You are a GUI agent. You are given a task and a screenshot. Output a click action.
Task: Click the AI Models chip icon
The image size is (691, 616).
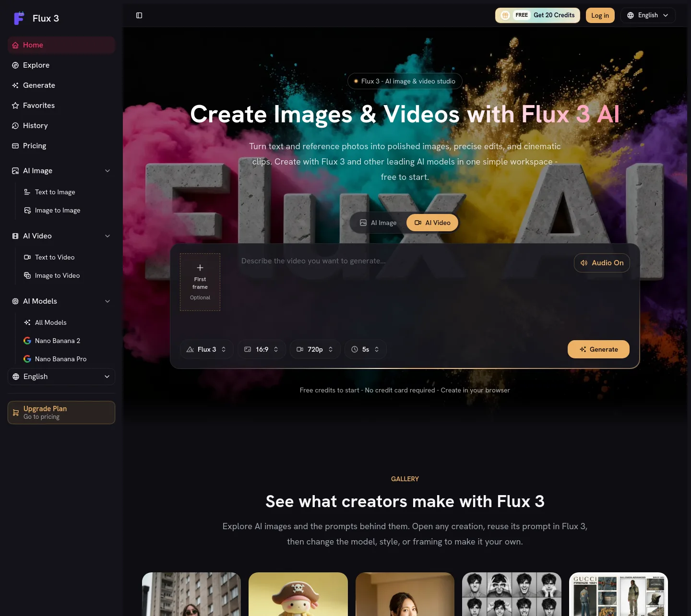coord(15,301)
